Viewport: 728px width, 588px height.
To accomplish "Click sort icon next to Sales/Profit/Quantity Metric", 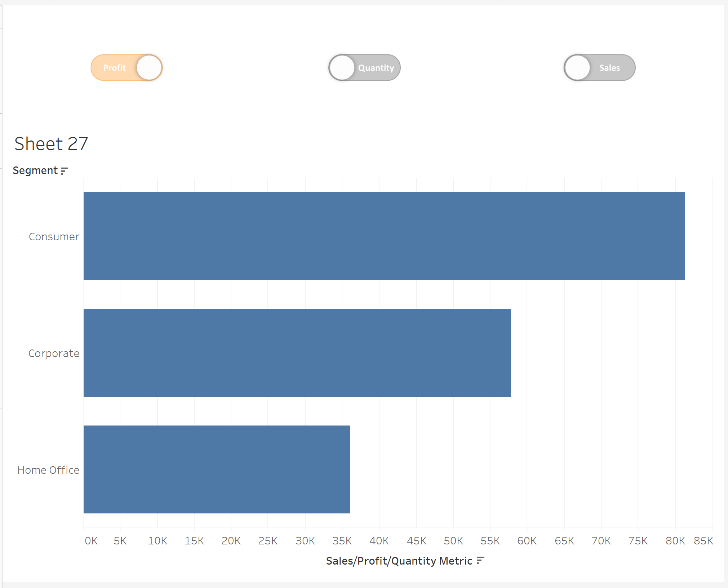I will (480, 561).
